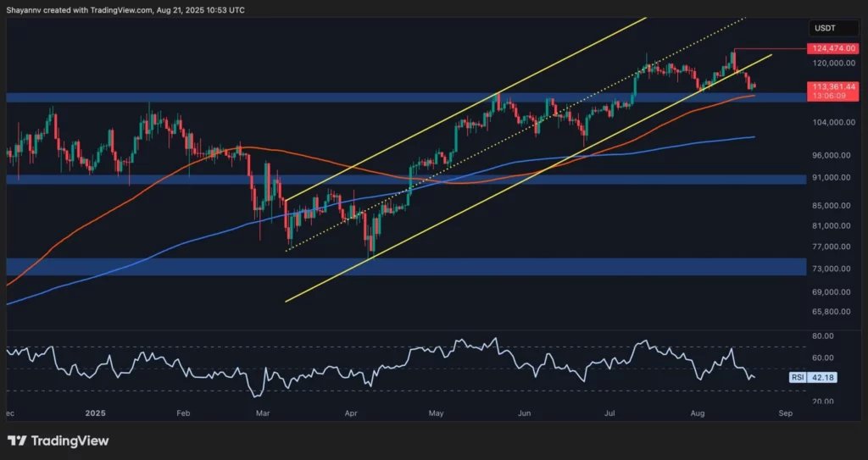Image resolution: width=868 pixels, height=460 pixels.
Task: Select the RSI 42.18 value label
Action: (x=813, y=378)
